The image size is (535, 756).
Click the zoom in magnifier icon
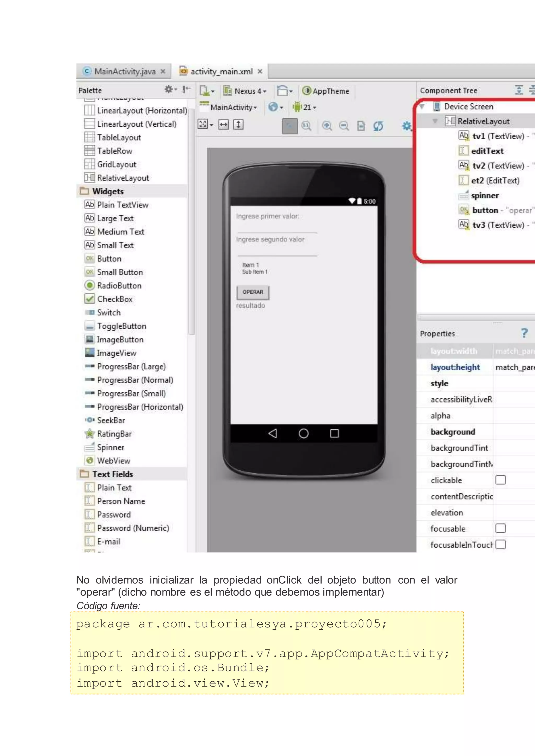[327, 126]
